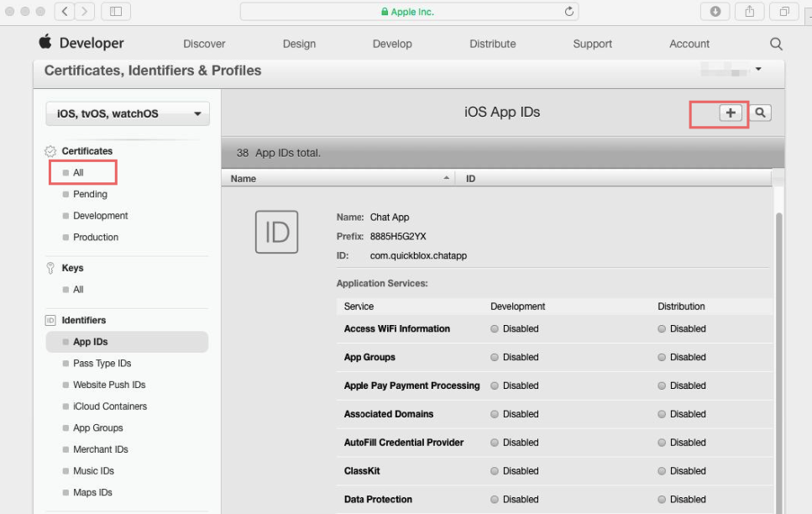This screenshot has height=514, width=812.
Task: Click ClassKit Development status indicator
Action: tap(495, 471)
